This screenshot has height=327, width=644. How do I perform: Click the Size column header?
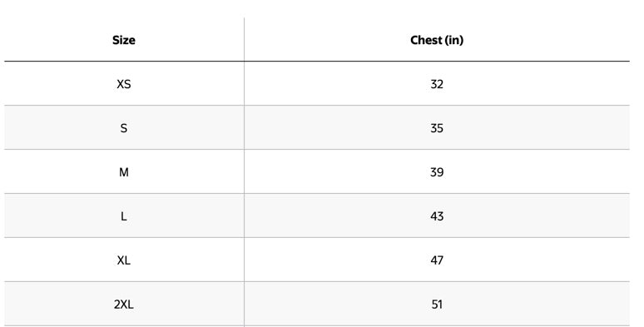(124, 40)
